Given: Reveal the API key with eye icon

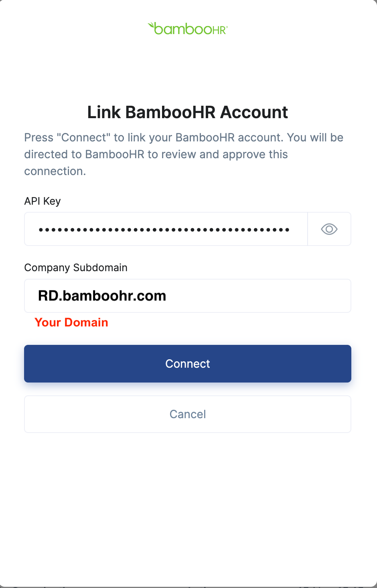Looking at the screenshot, I should click(329, 229).
